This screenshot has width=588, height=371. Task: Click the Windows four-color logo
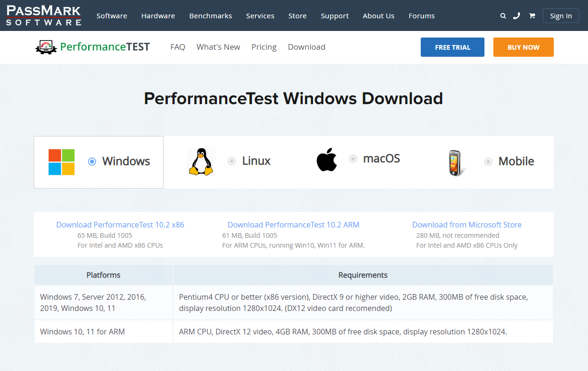pyautogui.click(x=61, y=162)
